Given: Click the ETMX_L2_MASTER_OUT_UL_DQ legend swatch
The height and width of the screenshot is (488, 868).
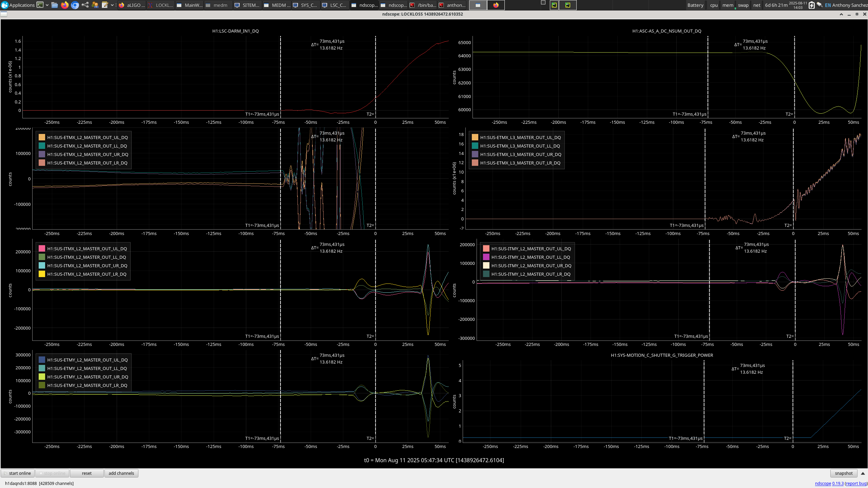Looking at the screenshot, I should coord(42,137).
